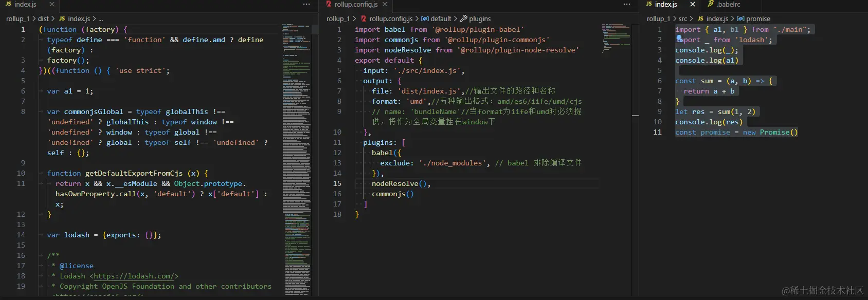Open rollup.config.js breadcrumb
Viewport: 868px width, 300px height.
391,18
